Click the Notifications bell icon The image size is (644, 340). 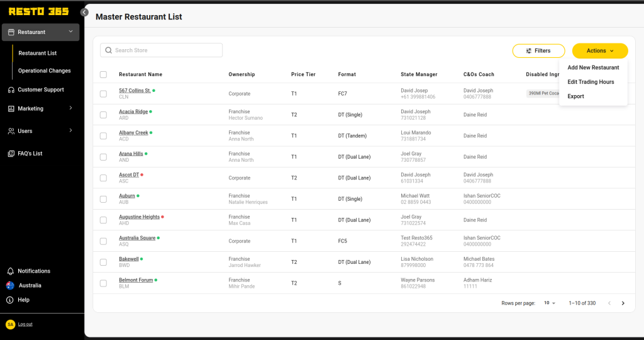[x=11, y=271]
